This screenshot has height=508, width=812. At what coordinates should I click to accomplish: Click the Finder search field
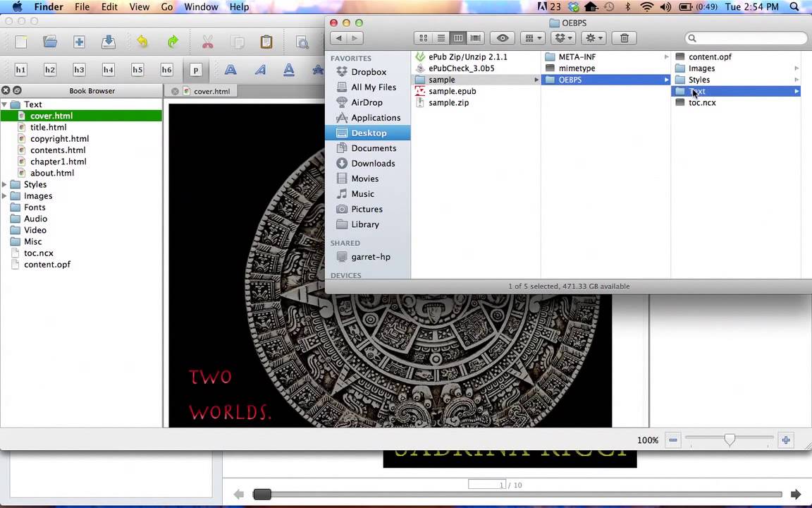pos(746,38)
